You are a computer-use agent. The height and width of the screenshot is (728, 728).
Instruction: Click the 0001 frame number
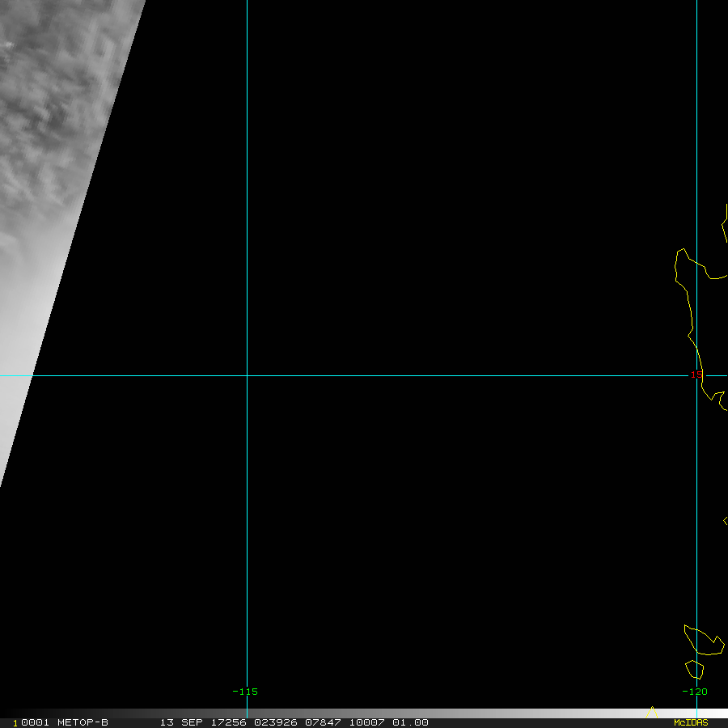tap(36, 722)
